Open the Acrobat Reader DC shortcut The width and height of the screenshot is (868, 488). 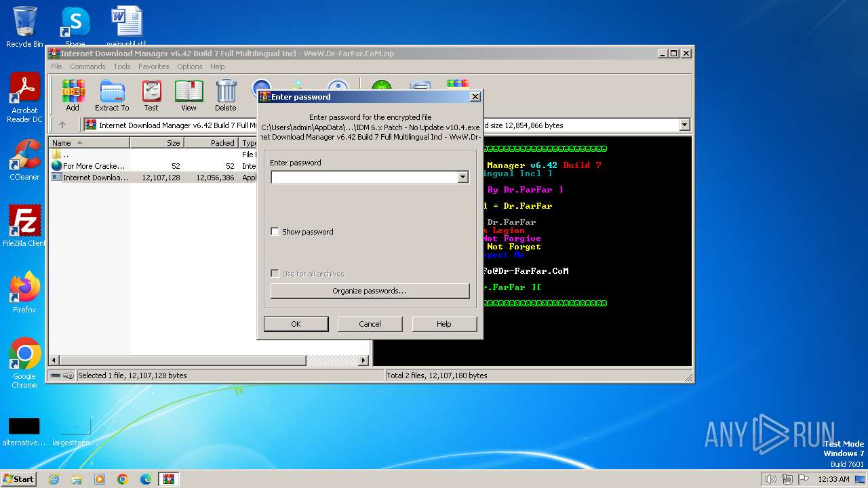pyautogui.click(x=24, y=98)
